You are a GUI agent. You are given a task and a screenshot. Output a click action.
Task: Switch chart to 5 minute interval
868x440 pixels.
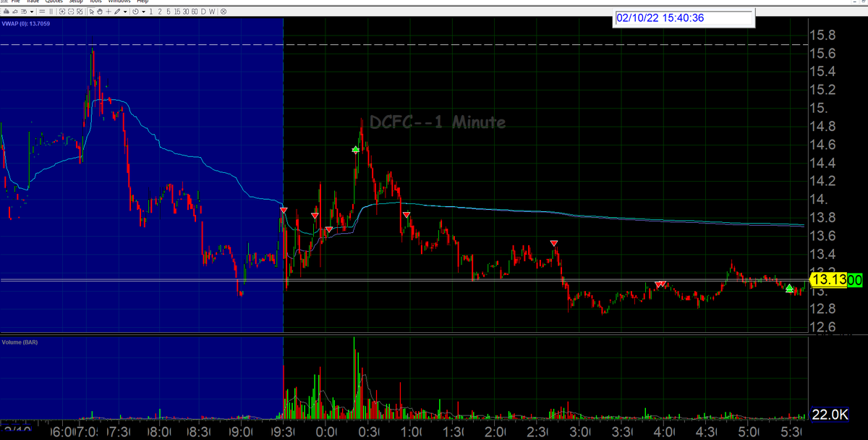click(x=169, y=12)
